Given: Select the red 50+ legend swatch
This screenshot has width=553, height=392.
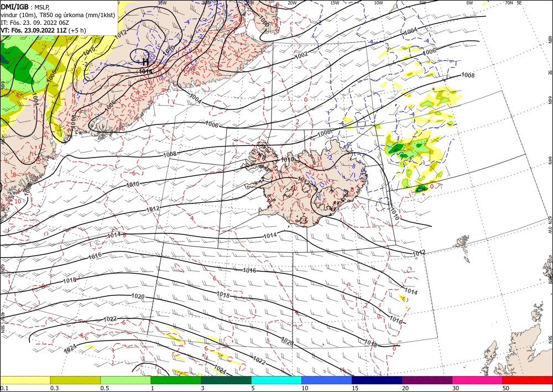Looking at the screenshot, I should point(528,380).
